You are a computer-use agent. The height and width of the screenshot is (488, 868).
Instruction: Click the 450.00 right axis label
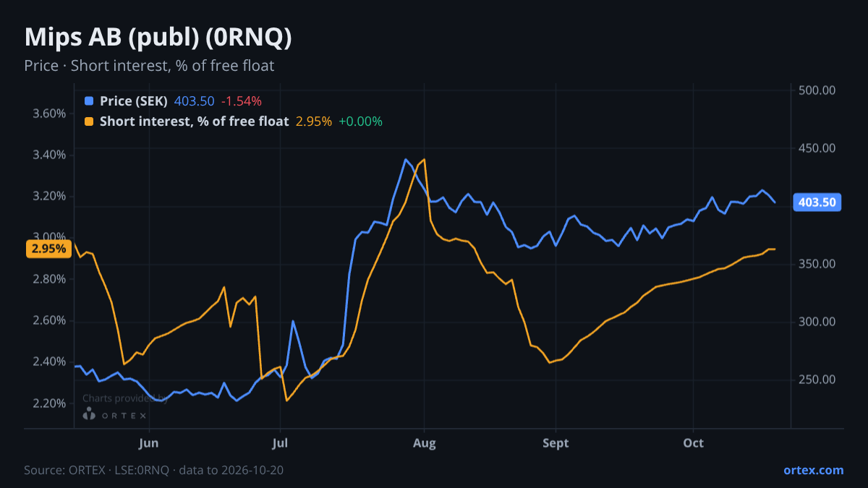[x=817, y=148]
